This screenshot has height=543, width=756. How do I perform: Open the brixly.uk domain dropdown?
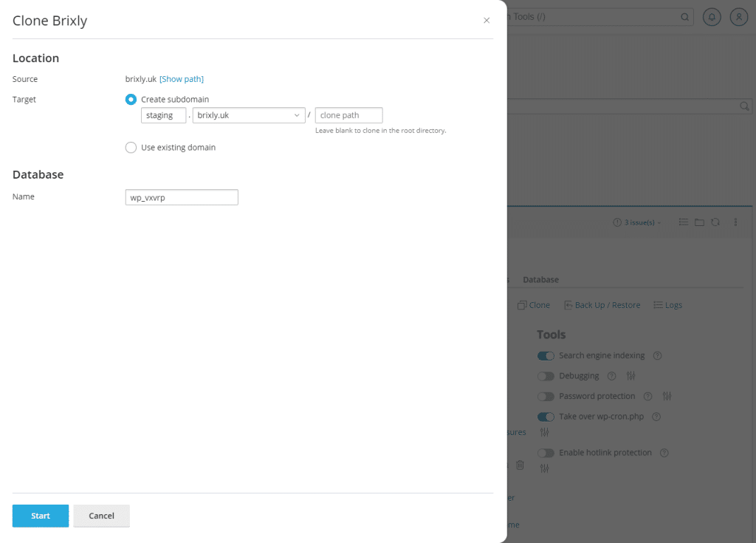pyautogui.click(x=249, y=115)
